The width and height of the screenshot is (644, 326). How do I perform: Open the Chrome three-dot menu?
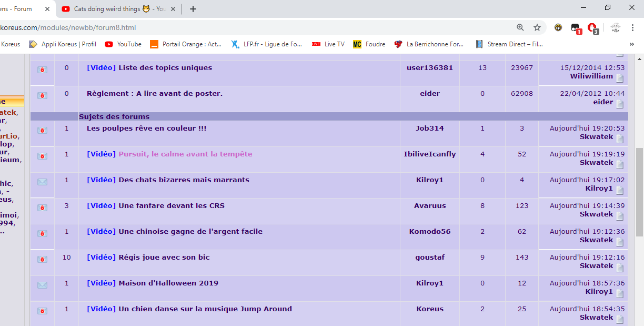pos(632,27)
